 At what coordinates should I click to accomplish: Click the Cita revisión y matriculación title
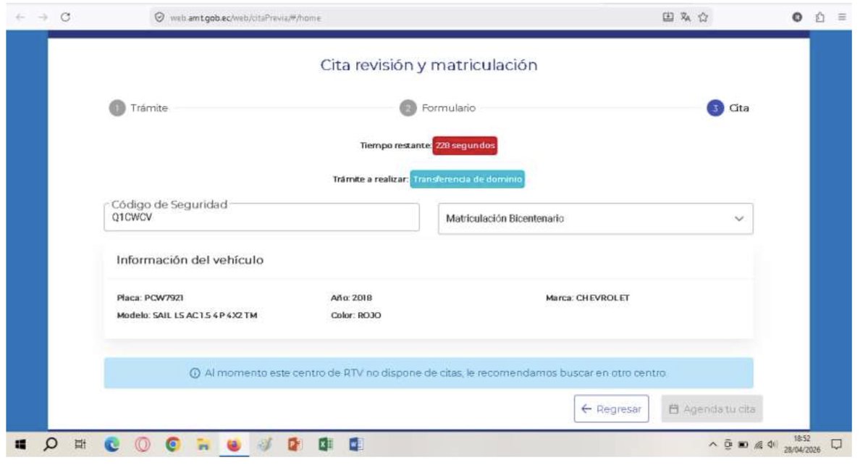click(x=429, y=64)
